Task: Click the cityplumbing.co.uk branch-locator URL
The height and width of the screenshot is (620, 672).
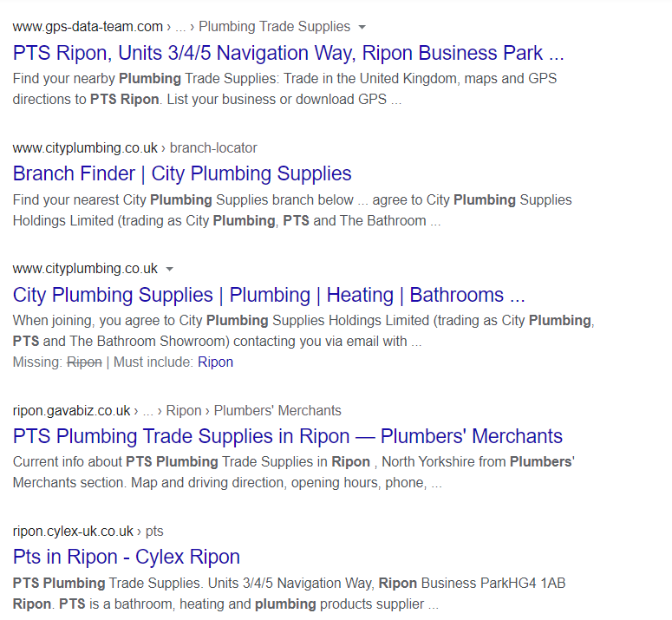Action: [135, 147]
